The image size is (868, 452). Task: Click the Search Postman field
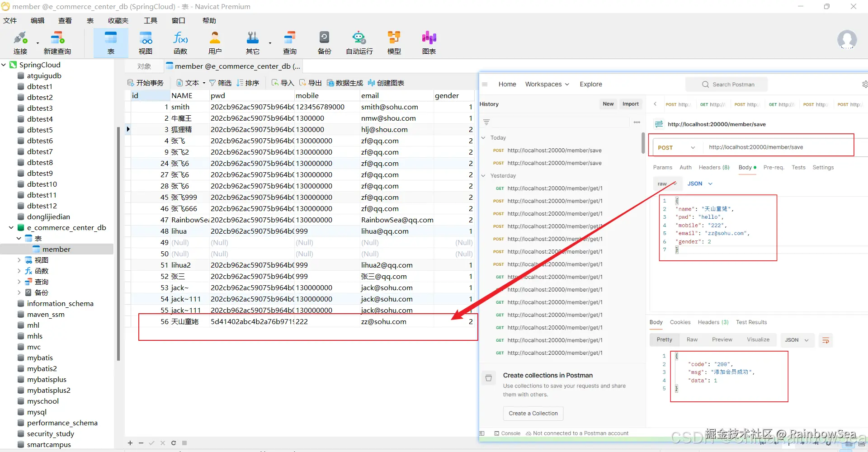click(x=726, y=85)
